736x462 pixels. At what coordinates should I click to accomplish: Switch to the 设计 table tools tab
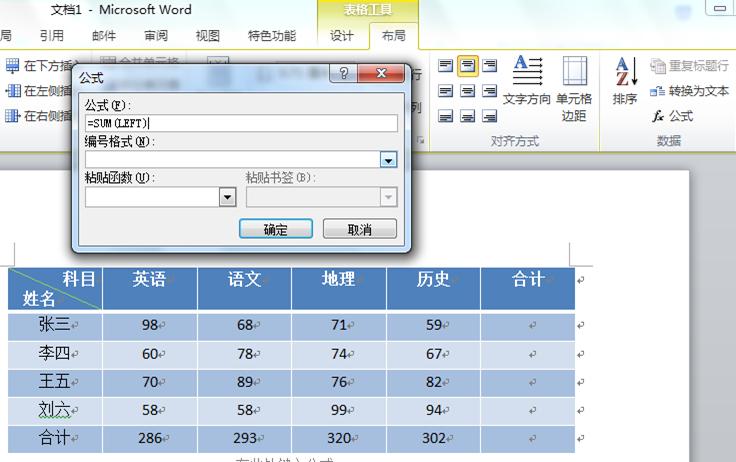coord(341,36)
